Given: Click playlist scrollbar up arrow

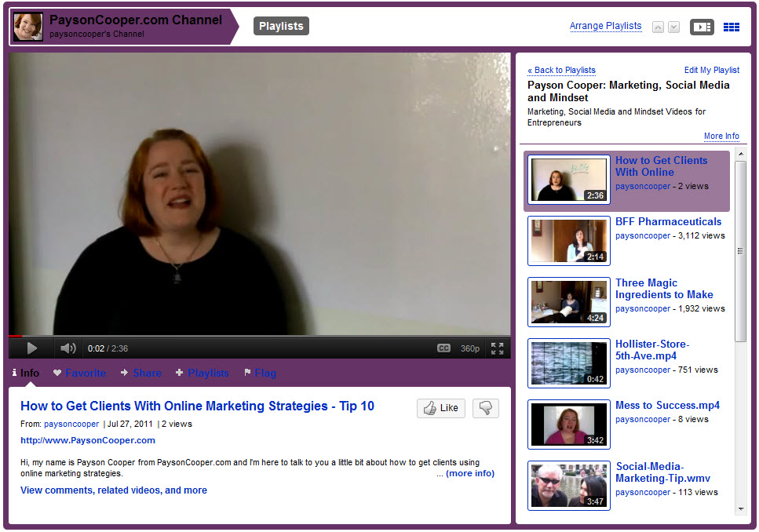Looking at the screenshot, I should (x=741, y=154).
